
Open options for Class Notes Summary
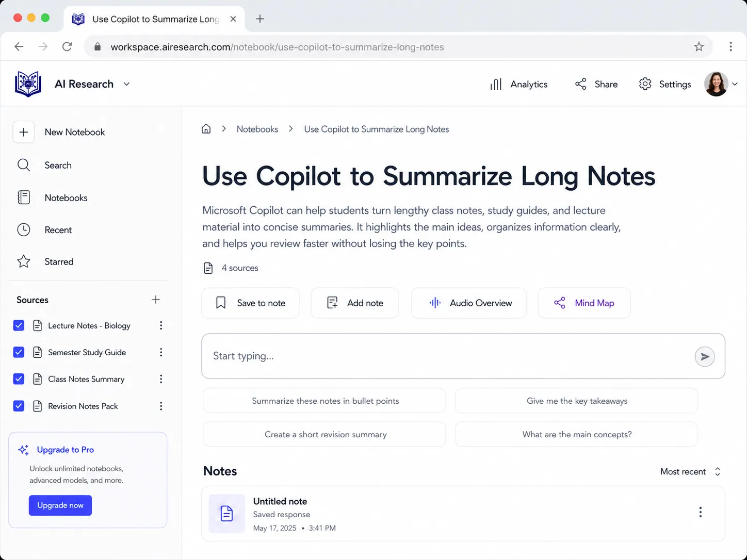tap(161, 379)
